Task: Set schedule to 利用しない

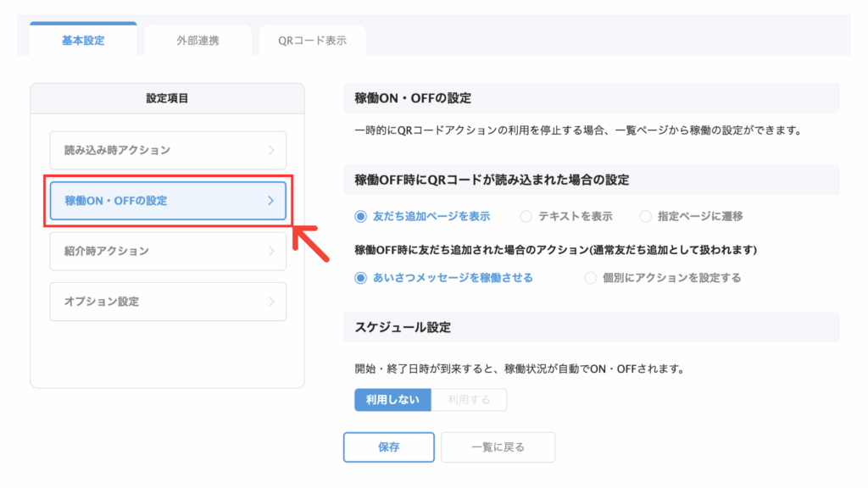Action: point(392,400)
